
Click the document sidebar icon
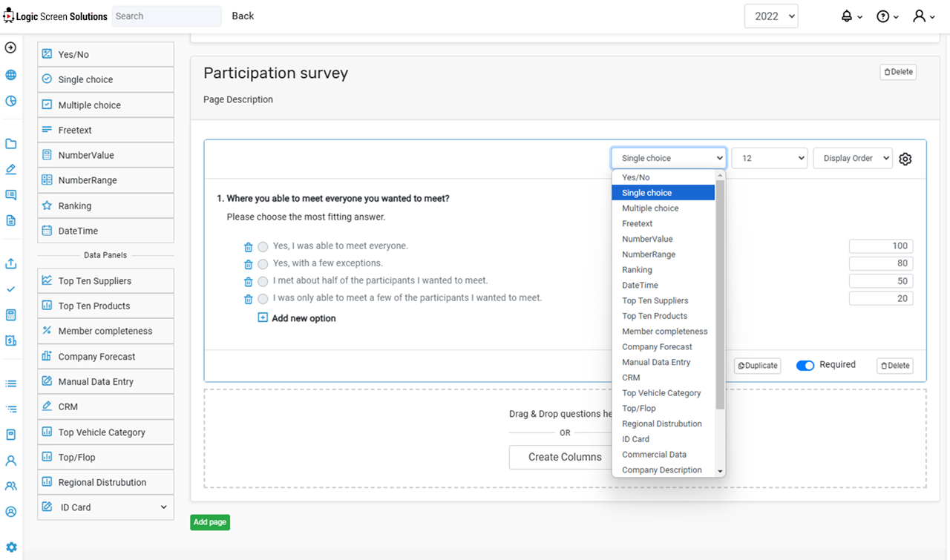click(10, 220)
